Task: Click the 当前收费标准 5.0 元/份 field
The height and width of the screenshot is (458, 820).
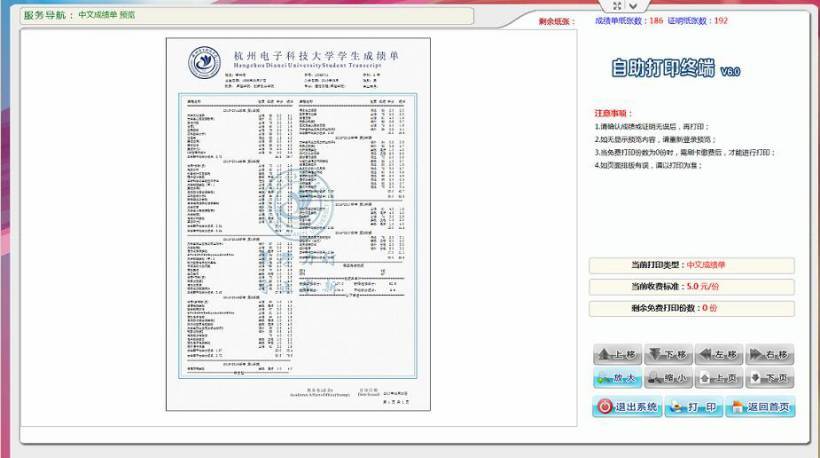Action: click(691, 287)
